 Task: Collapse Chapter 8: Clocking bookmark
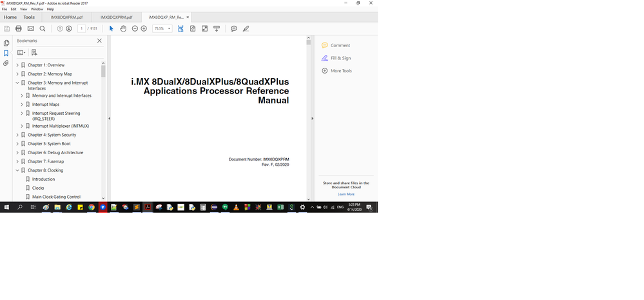click(x=17, y=170)
